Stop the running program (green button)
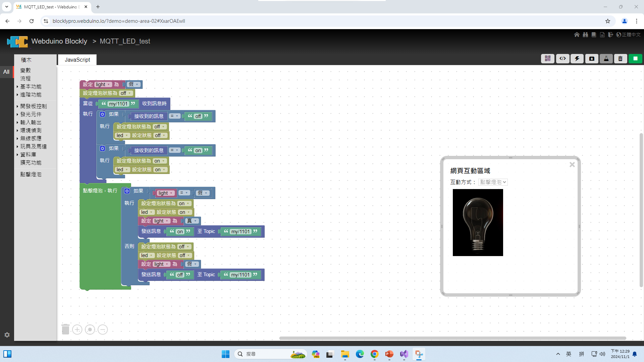 (635, 59)
